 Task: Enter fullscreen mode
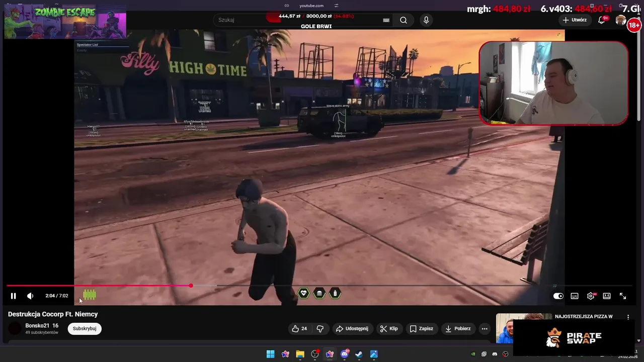(x=623, y=296)
